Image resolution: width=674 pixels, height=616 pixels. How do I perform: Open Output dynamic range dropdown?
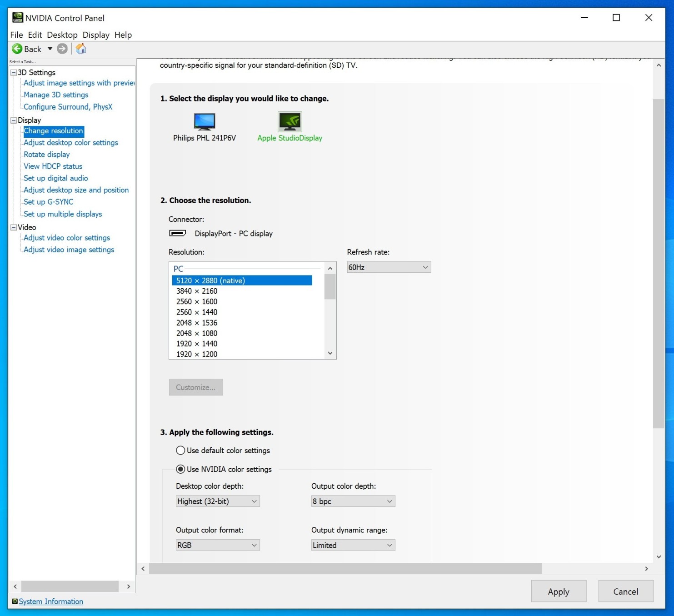(x=353, y=545)
